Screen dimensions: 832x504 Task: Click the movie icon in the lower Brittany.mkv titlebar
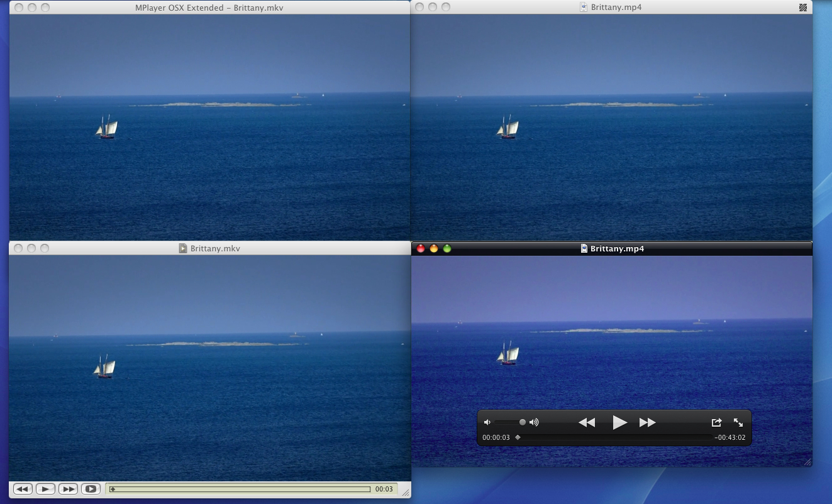[x=183, y=248]
